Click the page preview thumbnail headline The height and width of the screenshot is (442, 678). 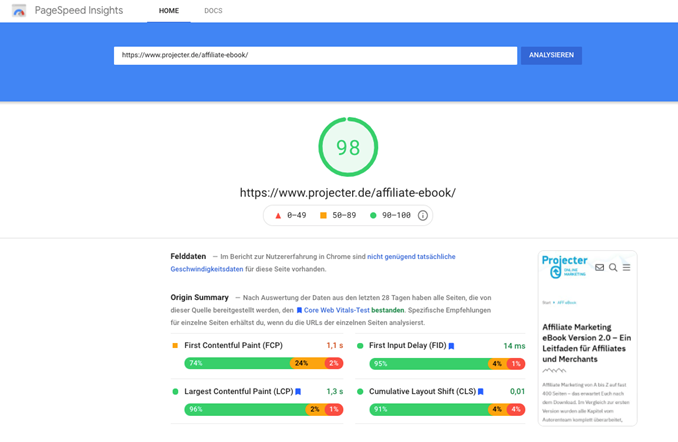(586, 343)
